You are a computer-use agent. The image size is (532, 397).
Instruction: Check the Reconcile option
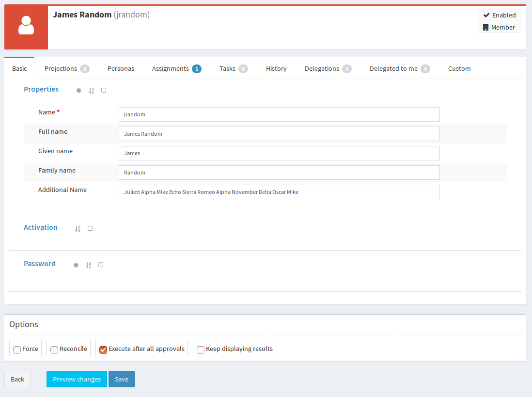click(54, 349)
